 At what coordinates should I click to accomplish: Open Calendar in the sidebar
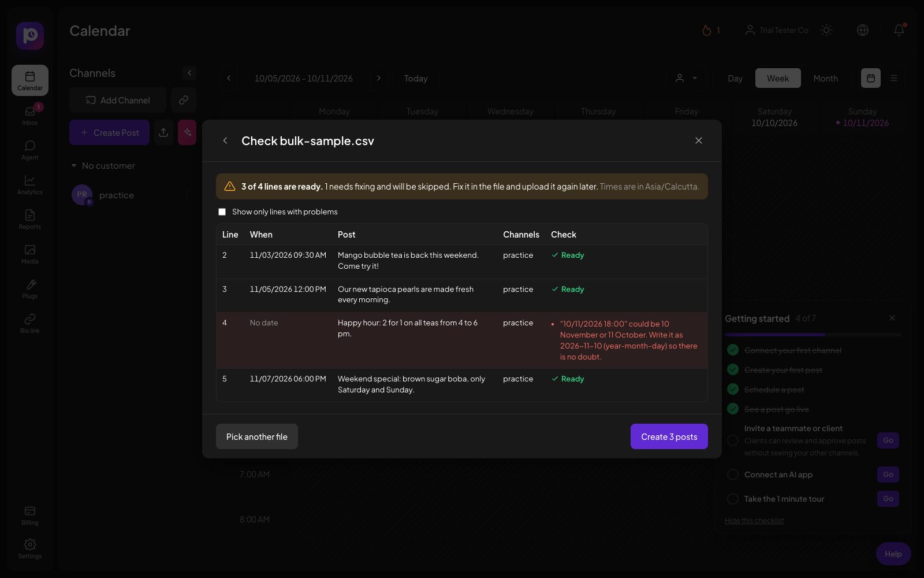(x=30, y=80)
